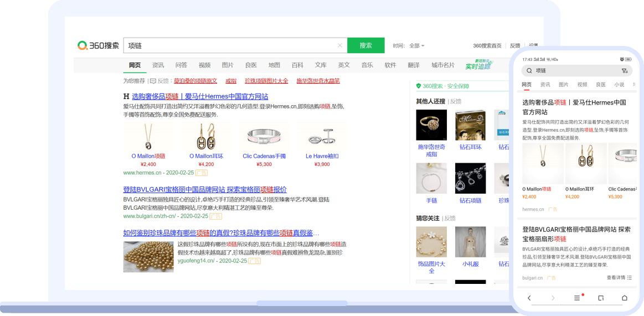Open the phone browser tabs icon
The image size is (644, 316).
pos(601,298)
